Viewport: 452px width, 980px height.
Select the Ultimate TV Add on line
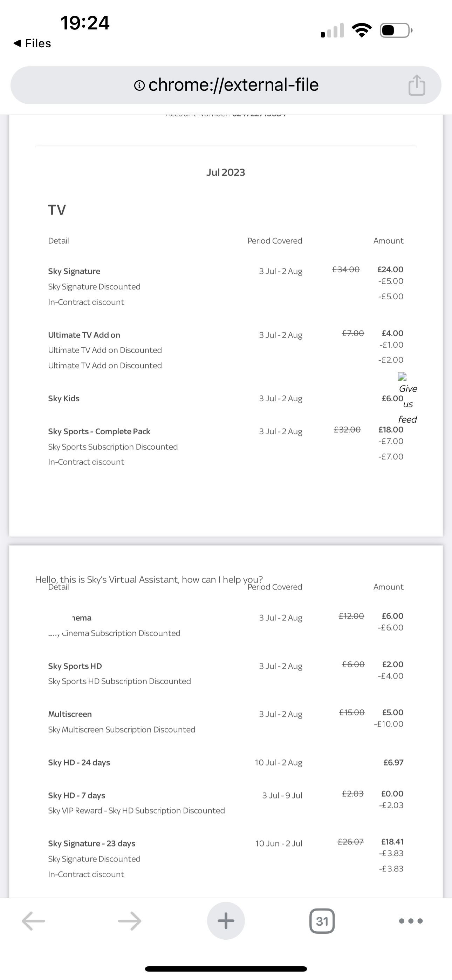pyautogui.click(x=84, y=335)
